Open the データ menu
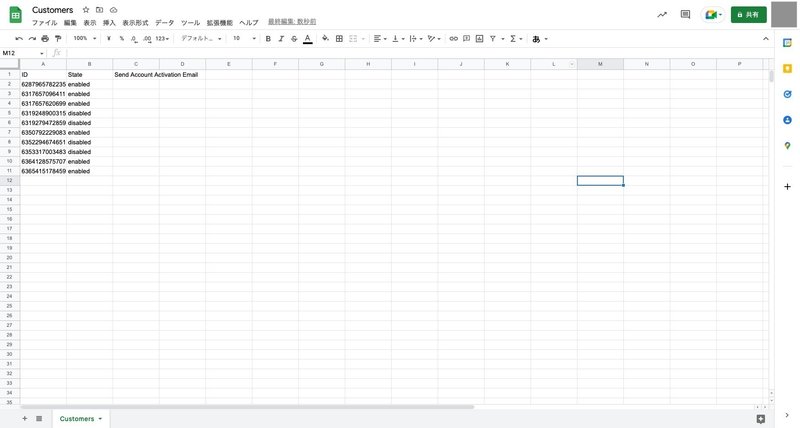The image size is (800, 428). (164, 23)
